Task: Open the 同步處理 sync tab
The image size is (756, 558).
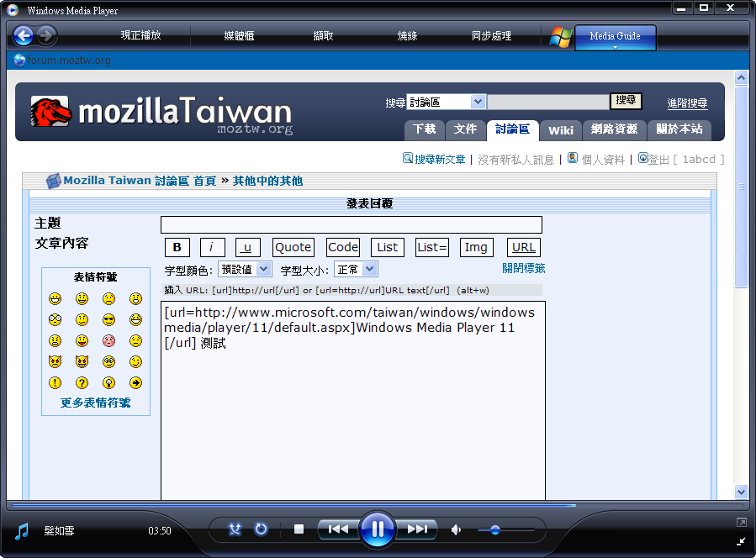Action: (x=491, y=35)
